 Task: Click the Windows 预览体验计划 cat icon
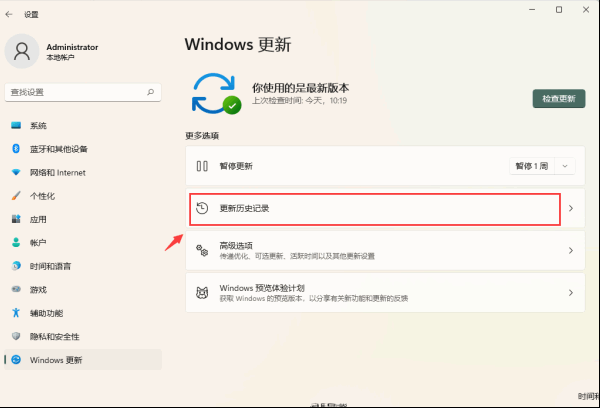pos(202,293)
